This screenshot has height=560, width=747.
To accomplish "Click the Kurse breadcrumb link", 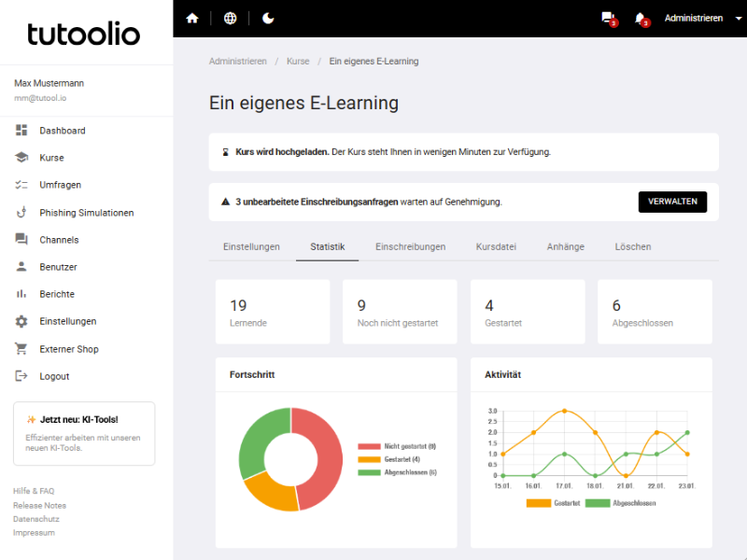I will click(298, 62).
